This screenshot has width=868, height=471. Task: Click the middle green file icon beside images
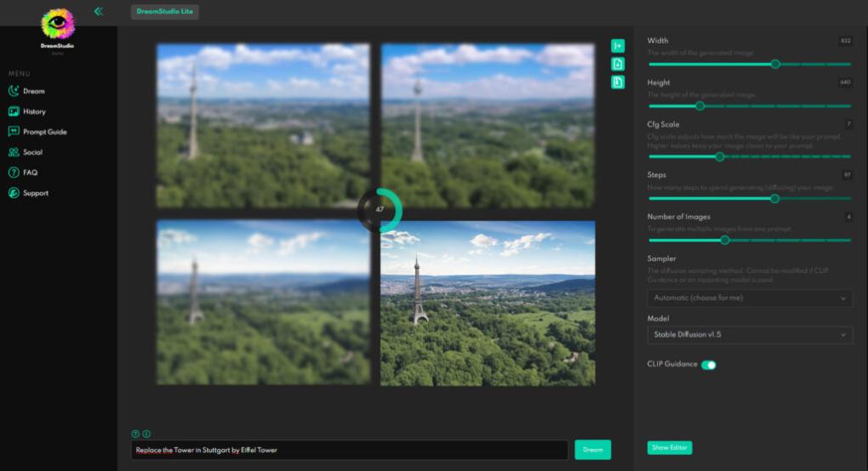[x=618, y=64]
